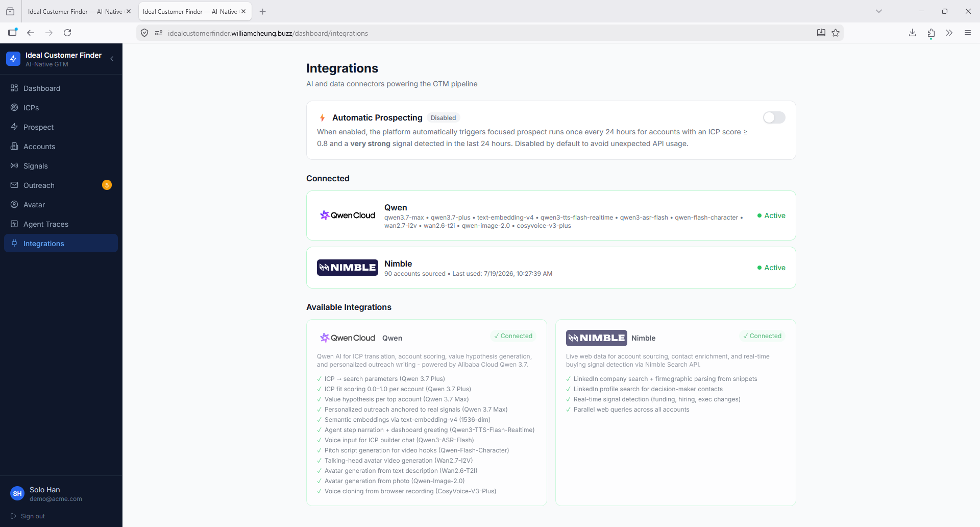
Task: Open the browser Extensions menu
Action: (931, 33)
